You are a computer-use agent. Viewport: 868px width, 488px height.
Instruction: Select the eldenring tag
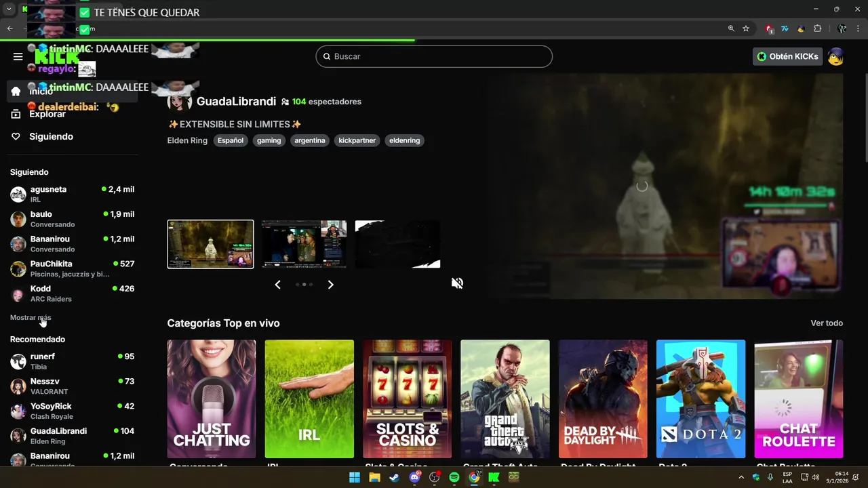pos(405,140)
